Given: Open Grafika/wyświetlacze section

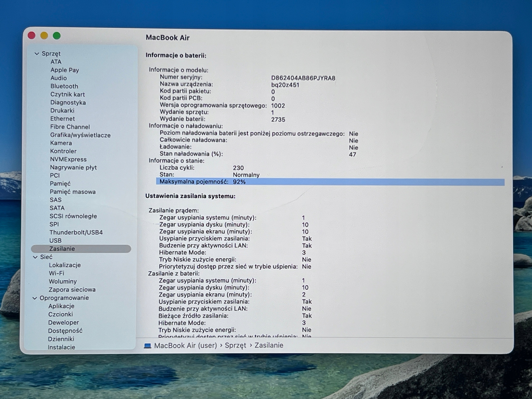Looking at the screenshot, I should click(x=80, y=135).
